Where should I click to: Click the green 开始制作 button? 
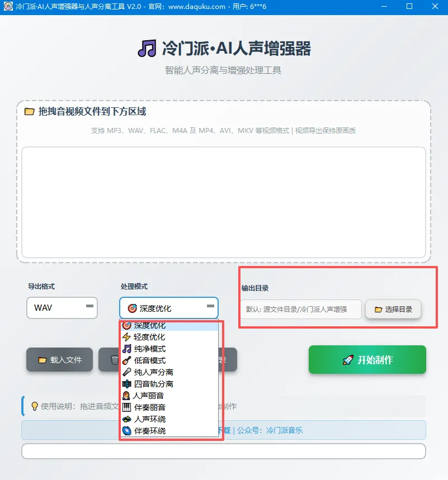click(367, 360)
